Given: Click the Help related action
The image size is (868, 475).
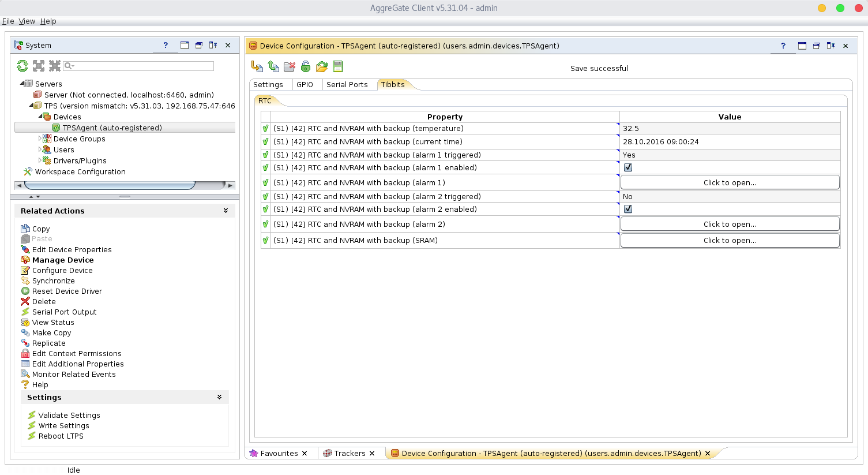Looking at the screenshot, I should (x=35, y=384).
